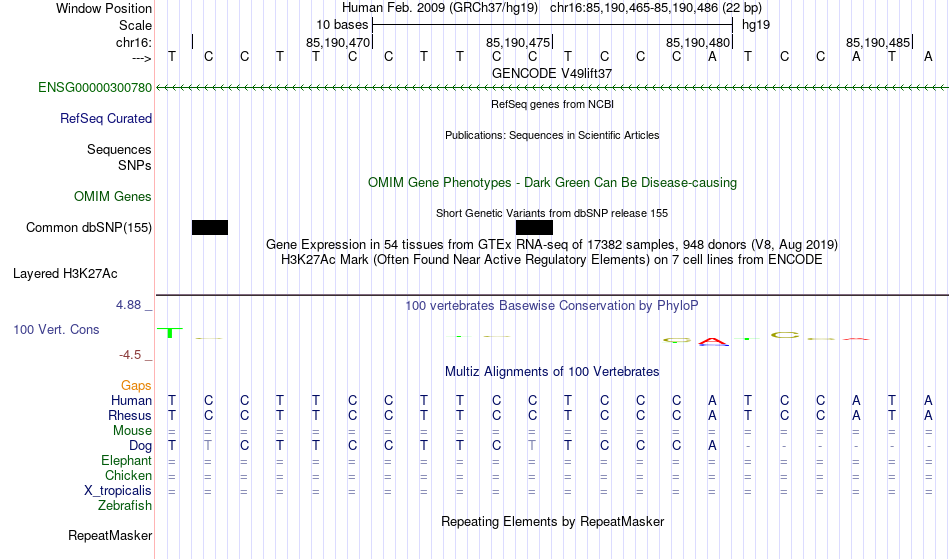Screen dimensions: 950x559
Task: Click the reverse-strand gene arrows line
Action: click(552, 88)
